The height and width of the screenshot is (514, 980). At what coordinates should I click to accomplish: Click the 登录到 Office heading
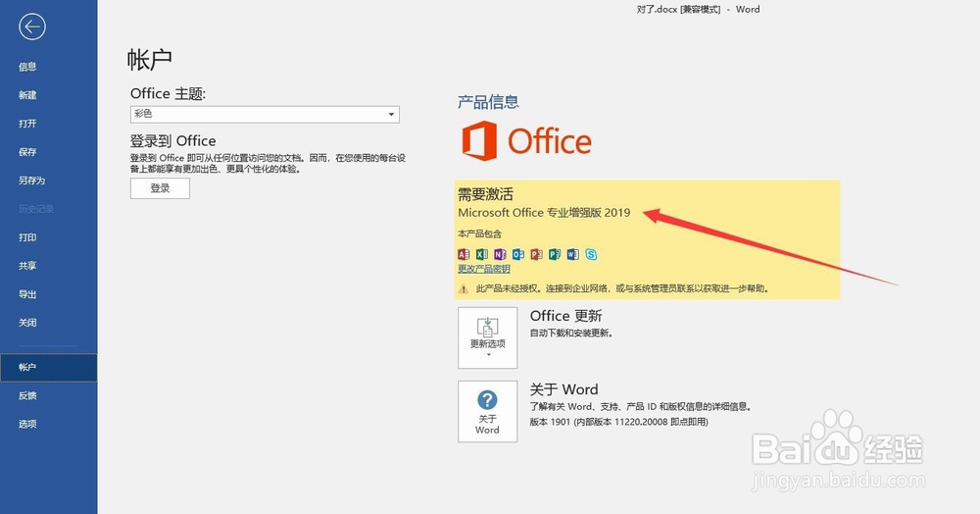tap(173, 140)
